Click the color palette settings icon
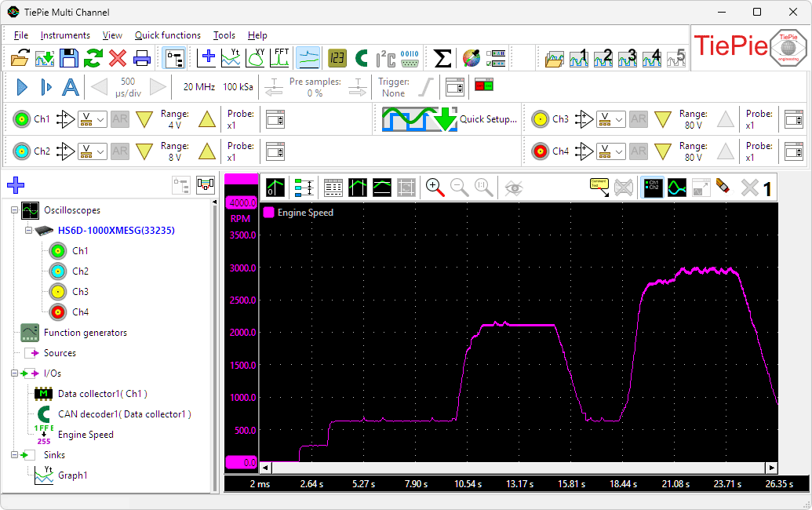 472,58
